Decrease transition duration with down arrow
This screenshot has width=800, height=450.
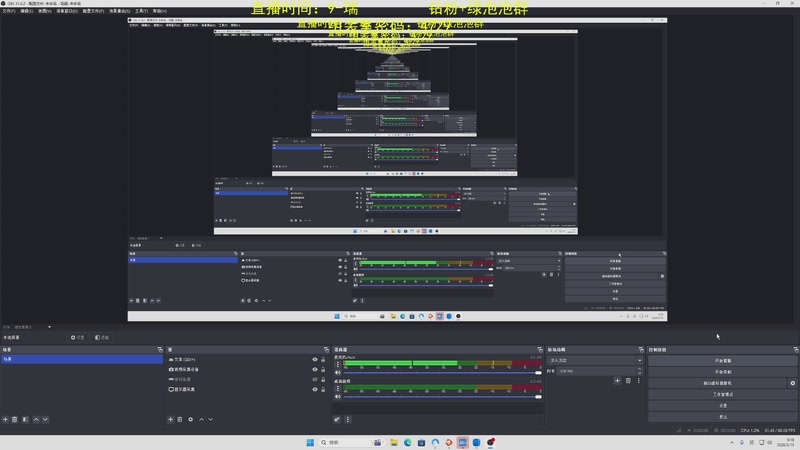pos(640,373)
